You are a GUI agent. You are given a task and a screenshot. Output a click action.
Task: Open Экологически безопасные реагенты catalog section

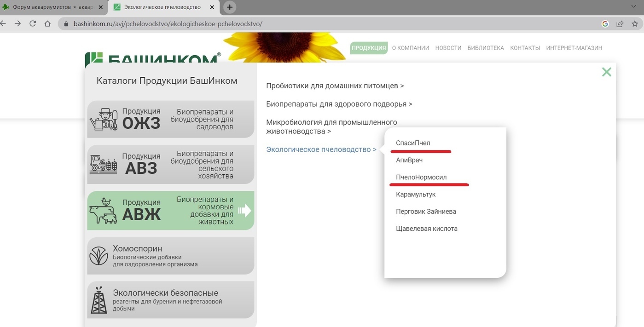[x=171, y=300]
